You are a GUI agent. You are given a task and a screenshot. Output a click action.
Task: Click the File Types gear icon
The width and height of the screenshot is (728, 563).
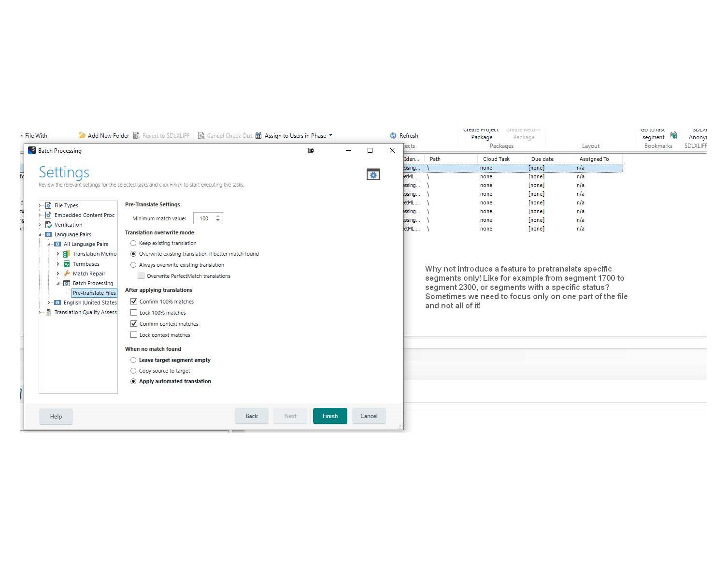pos(48,205)
